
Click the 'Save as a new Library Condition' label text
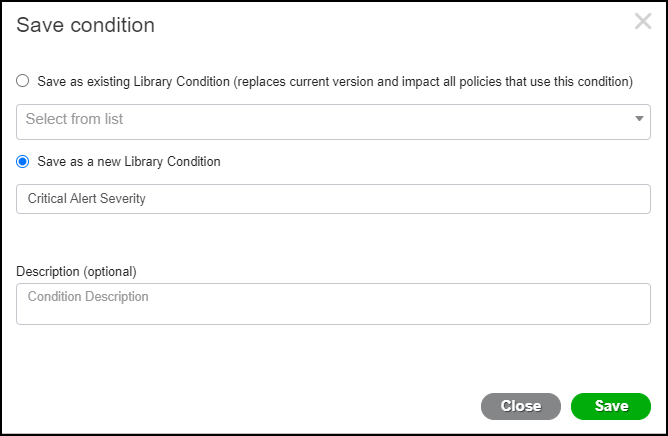(129, 161)
